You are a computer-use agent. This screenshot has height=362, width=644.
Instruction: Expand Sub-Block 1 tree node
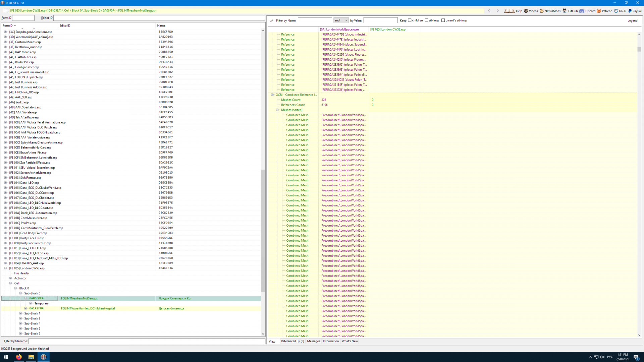tap(20, 313)
